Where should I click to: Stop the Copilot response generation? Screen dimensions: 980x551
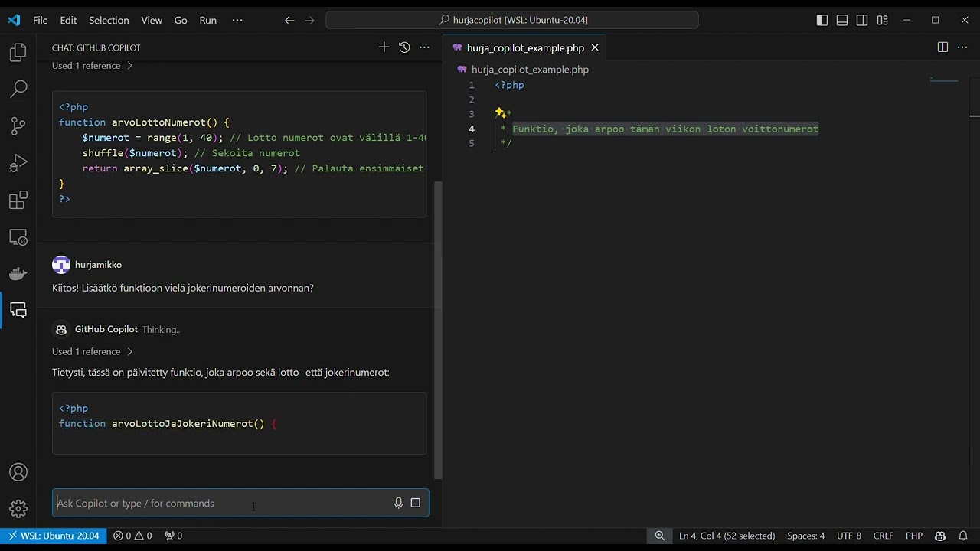click(416, 503)
